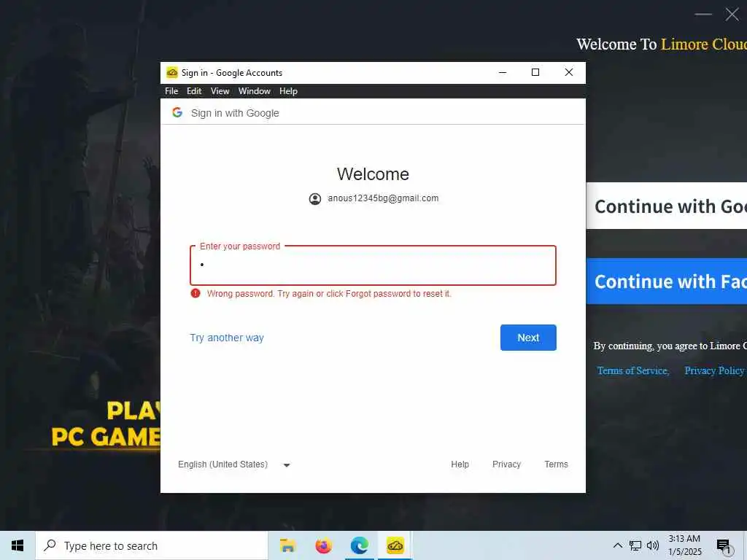
Task: Click Continue with Google in Limore window
Action: [667, 206]
